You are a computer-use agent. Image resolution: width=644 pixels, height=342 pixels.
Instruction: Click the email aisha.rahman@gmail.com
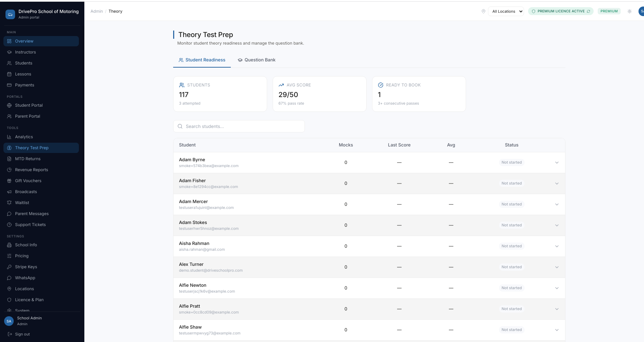202,250
